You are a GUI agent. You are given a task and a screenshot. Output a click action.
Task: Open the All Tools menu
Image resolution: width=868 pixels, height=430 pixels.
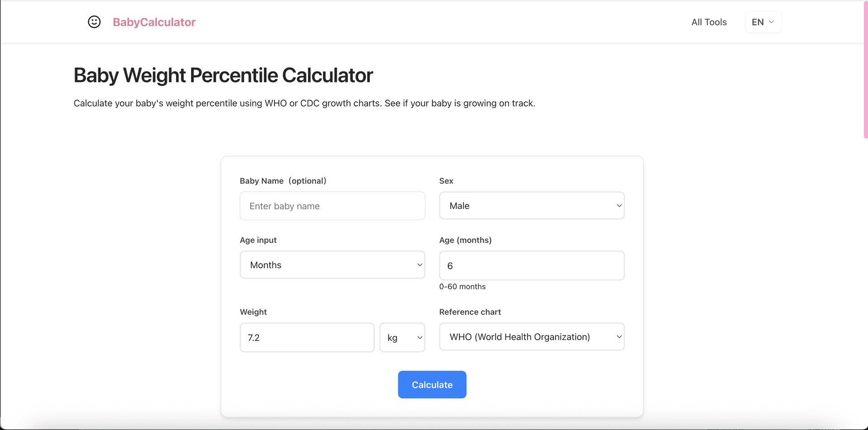[x=709, y=22]
